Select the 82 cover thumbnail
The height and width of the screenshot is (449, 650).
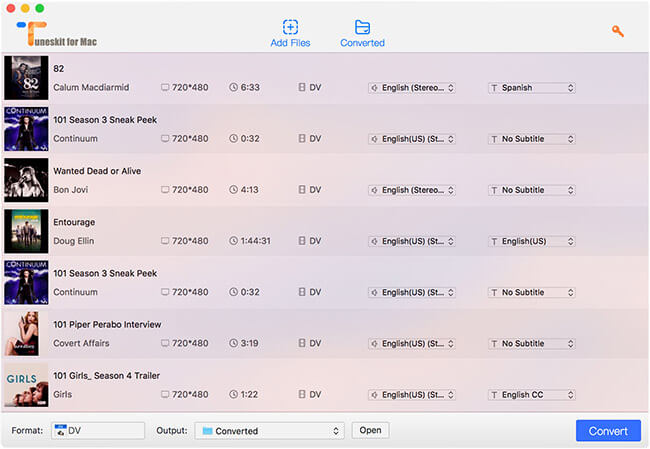click(26, 78)
